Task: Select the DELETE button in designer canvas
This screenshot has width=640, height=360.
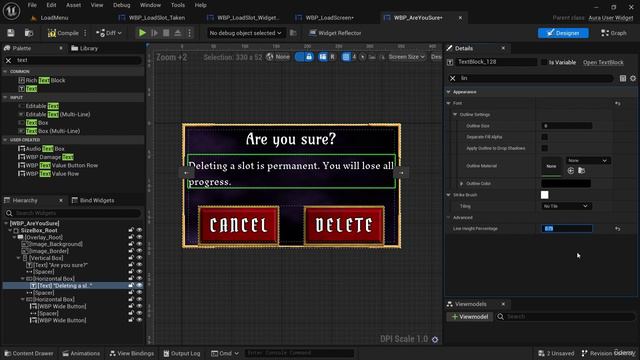Action: click(344, 225)
